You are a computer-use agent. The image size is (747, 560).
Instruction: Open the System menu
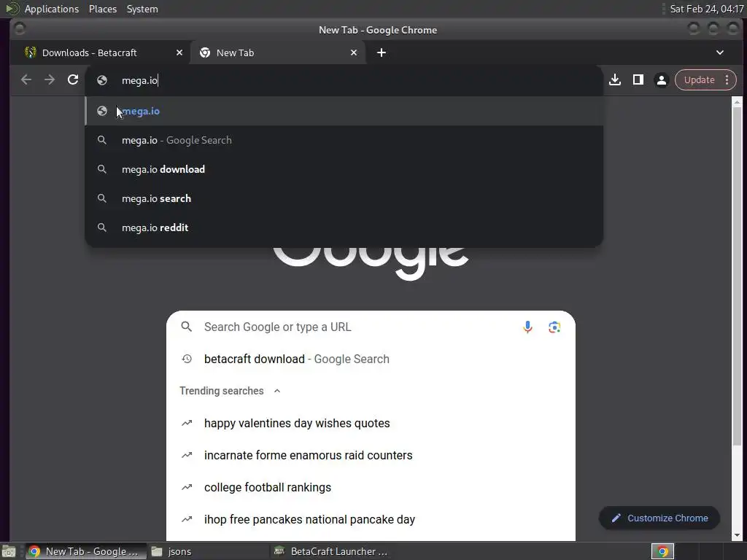[142, 9]
